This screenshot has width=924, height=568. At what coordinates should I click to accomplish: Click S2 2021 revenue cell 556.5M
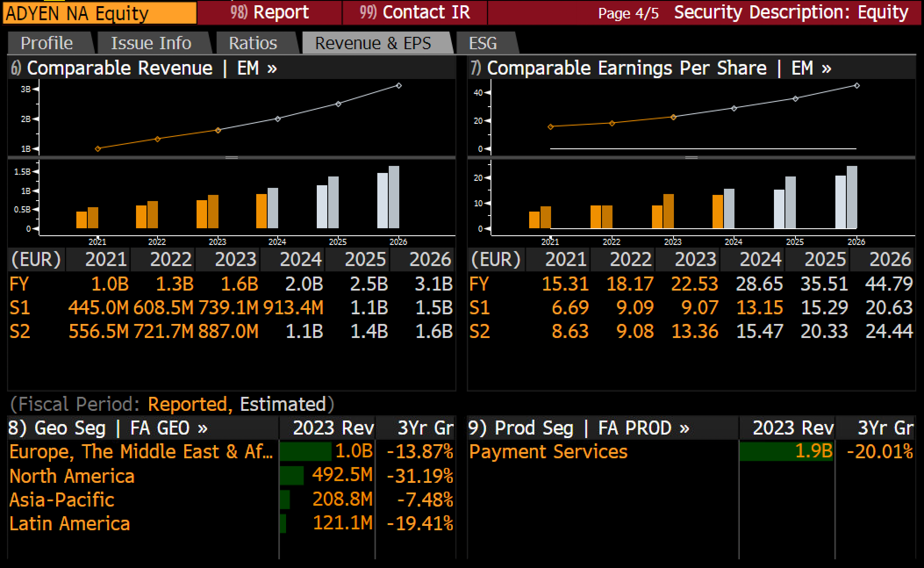98,331
